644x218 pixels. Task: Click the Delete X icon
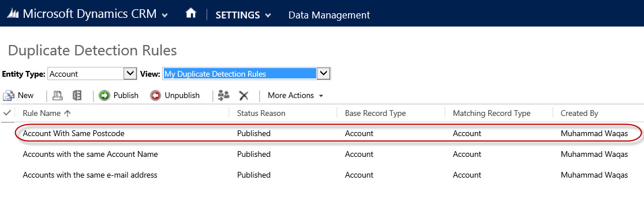click(x=244, y=96)
